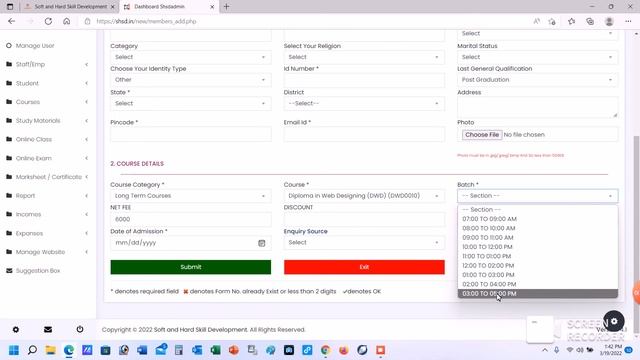Image resolution: width=640 pixels, height=360 pixels.
Task: Select batch 12:00 TO 02:00 PM
Action: [x=538, y=266]
